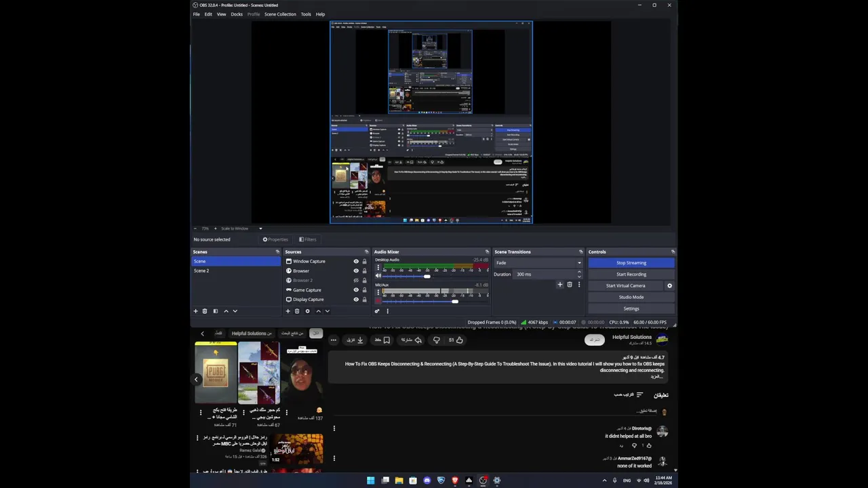The width and height of the screenshot is (868, 488).
Task: Hide the Browser source
Action: (356, 270)
